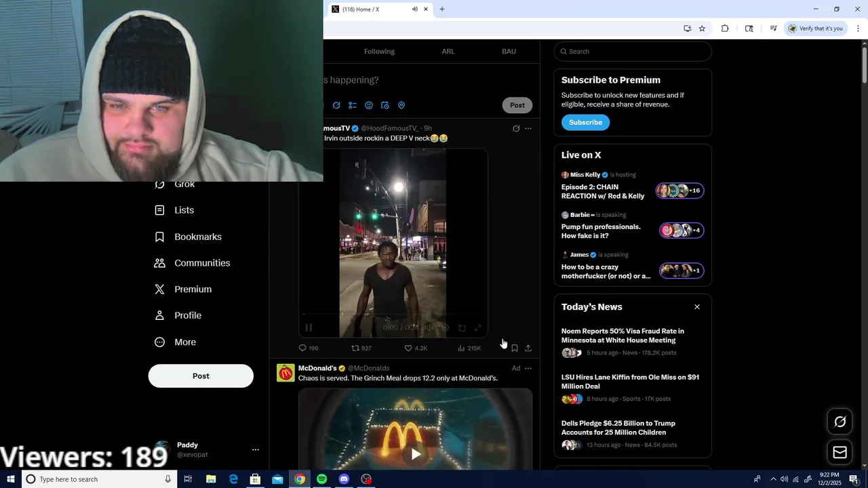Add a poll to the new post

click(353, 105)
